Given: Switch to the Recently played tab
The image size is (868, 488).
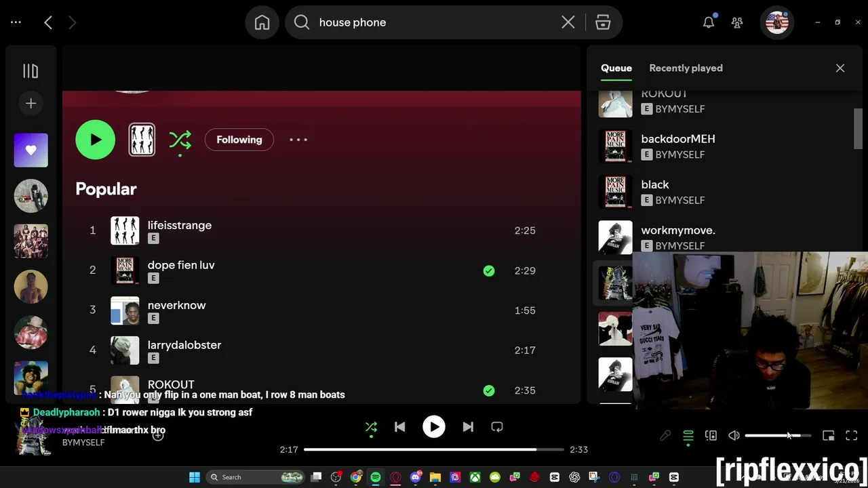Looking at the screenshot, I should (x=686, y=68).
